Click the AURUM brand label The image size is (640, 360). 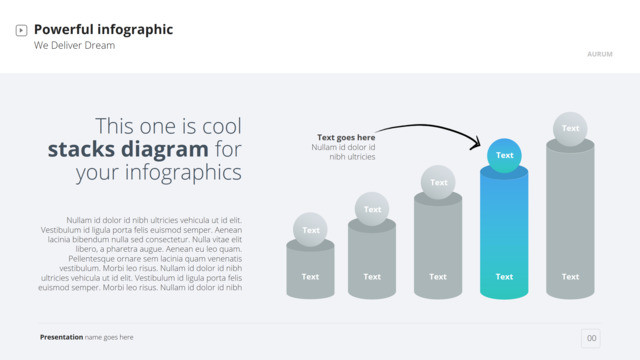point(600,54)
